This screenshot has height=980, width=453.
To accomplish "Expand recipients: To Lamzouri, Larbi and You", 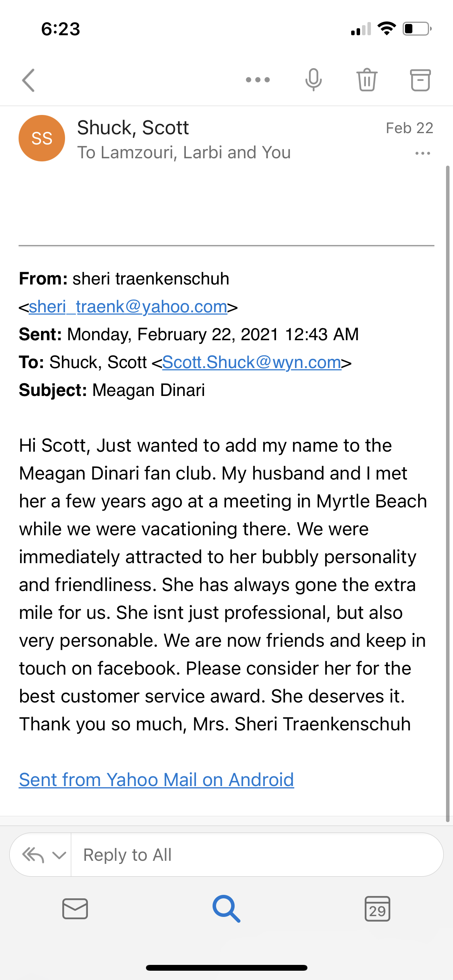I will (x=184, y=152).
